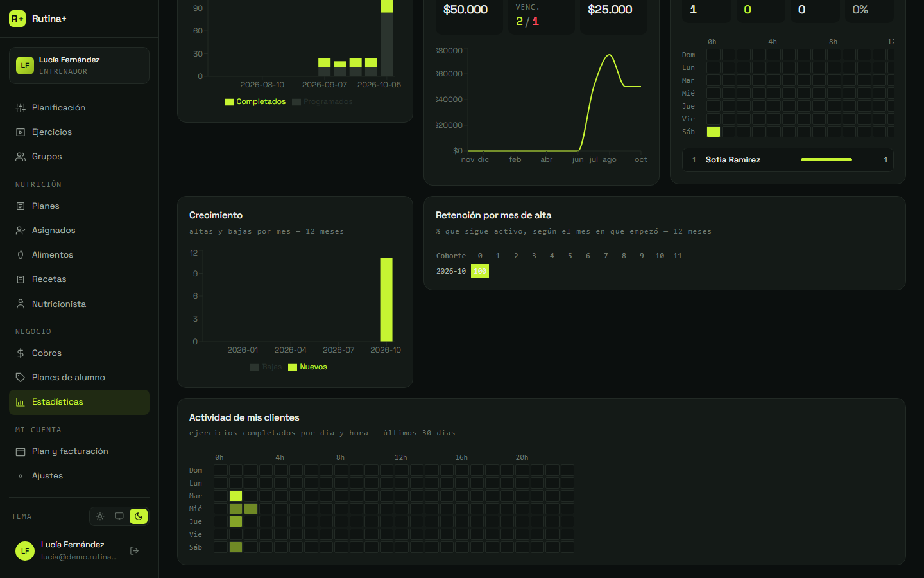Click the Rutina+ logo icon
Image resolution: width=924 pixels, height=578 pixels.
[17, 19]
